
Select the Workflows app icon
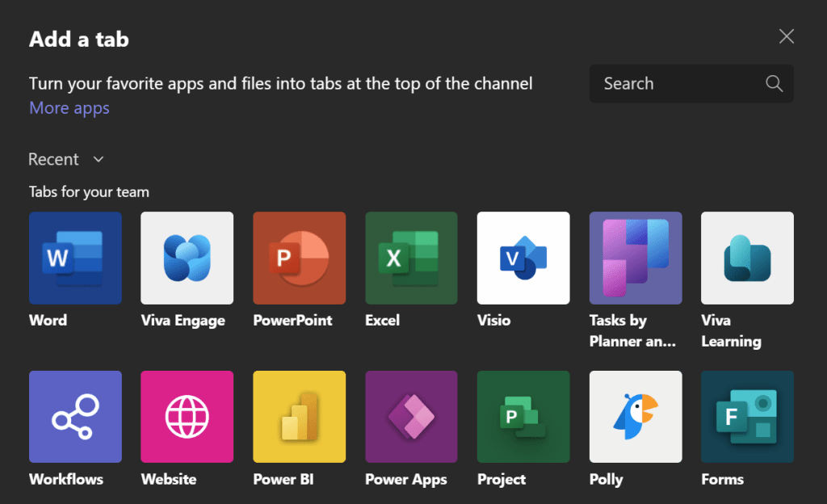pyautogui.click(x=75, y=417)
